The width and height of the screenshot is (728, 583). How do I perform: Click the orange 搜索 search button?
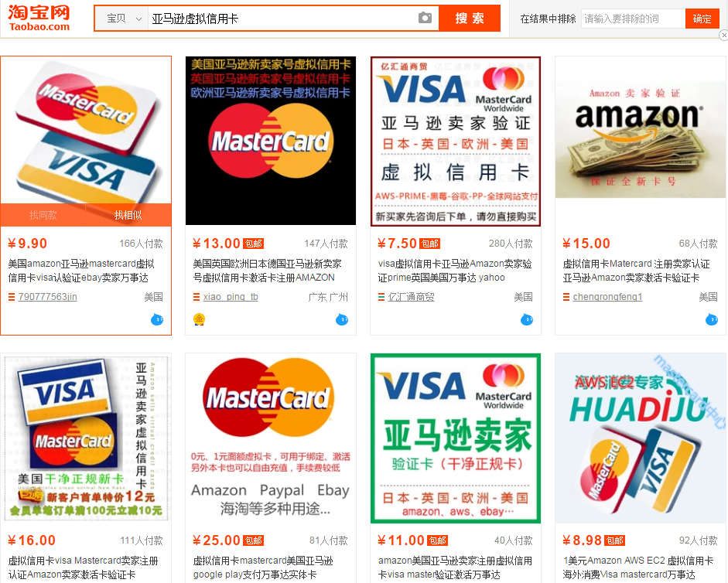pos(470,19)
